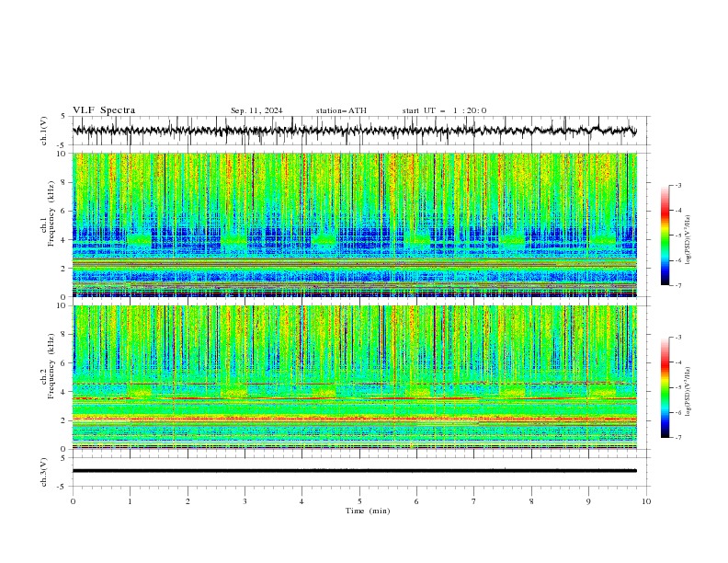Click the "VLF Spectra" title text

[x=104, y=110]
